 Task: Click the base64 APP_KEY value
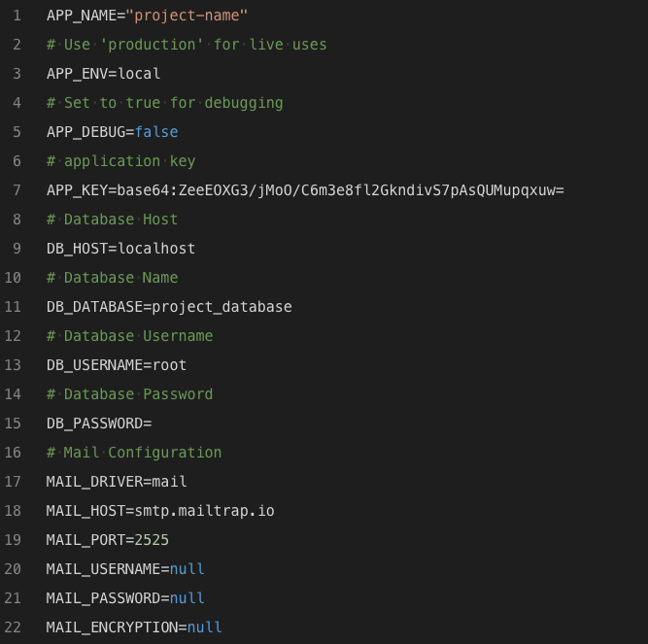pos(341,190)
